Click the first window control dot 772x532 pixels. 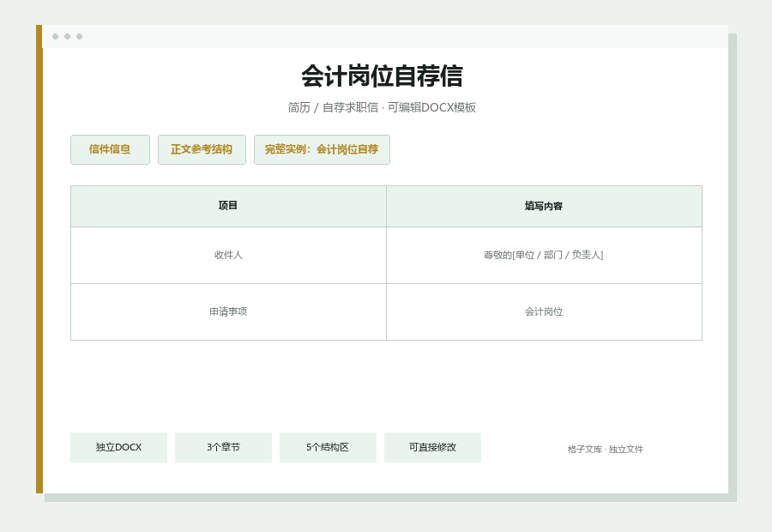(55, 36)
